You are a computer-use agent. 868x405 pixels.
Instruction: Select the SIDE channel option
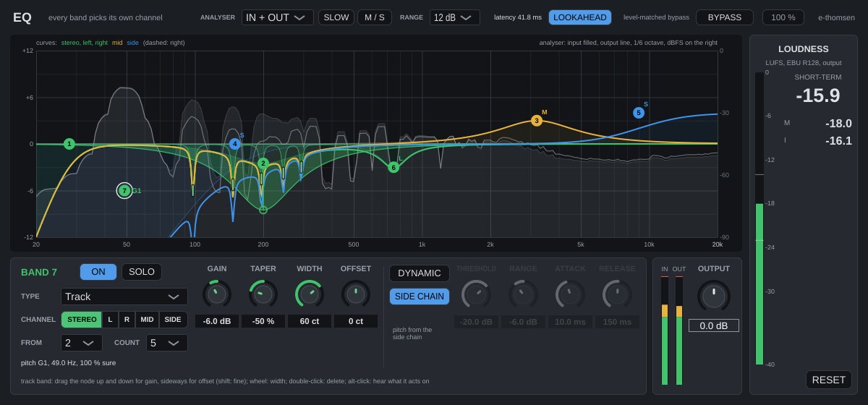click(173, 320)
